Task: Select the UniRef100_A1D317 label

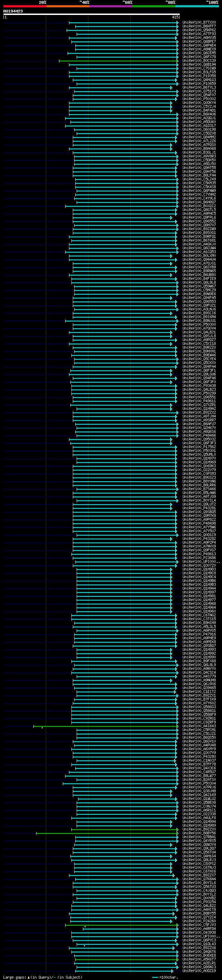Action: click(199, 126)
